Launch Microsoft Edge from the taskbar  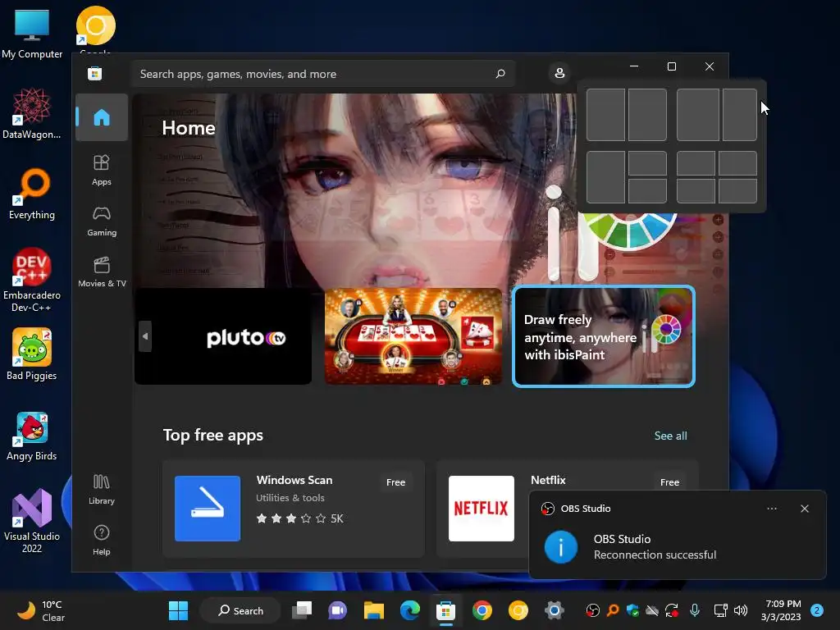pos(410,610)
